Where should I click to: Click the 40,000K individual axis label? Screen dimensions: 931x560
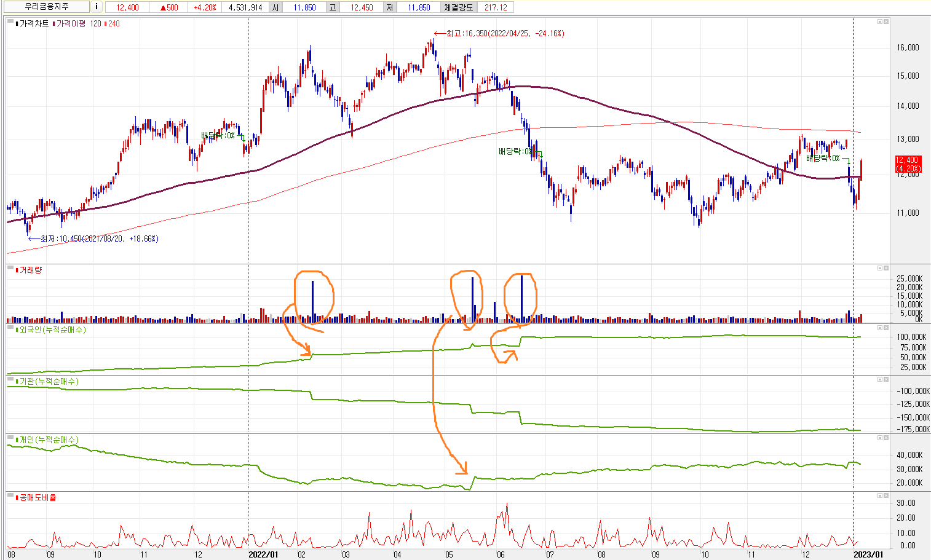click(910, 455)
